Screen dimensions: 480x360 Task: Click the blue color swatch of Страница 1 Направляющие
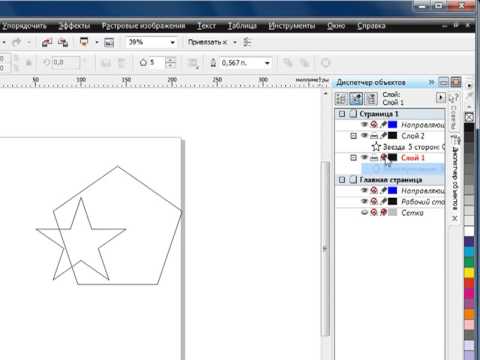[393, 125]
